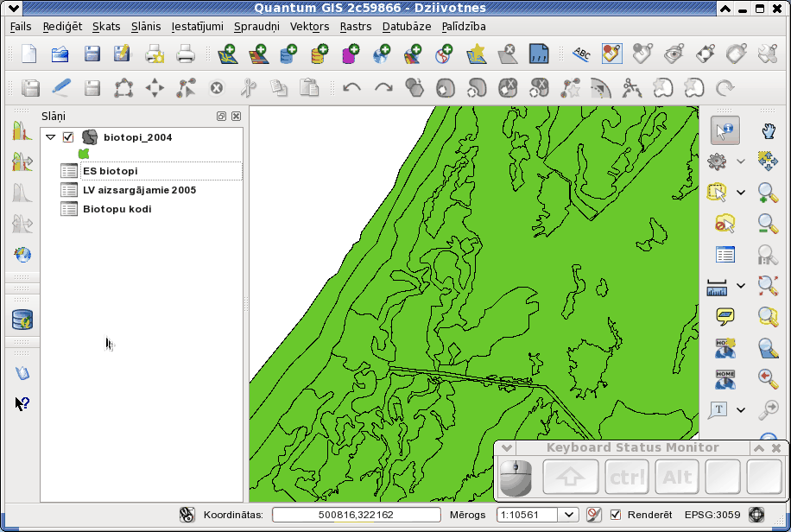Screen dimensions: 791x532
Task: Open the database manager icon in left sidebar
Action: click(x=22, y=320)
